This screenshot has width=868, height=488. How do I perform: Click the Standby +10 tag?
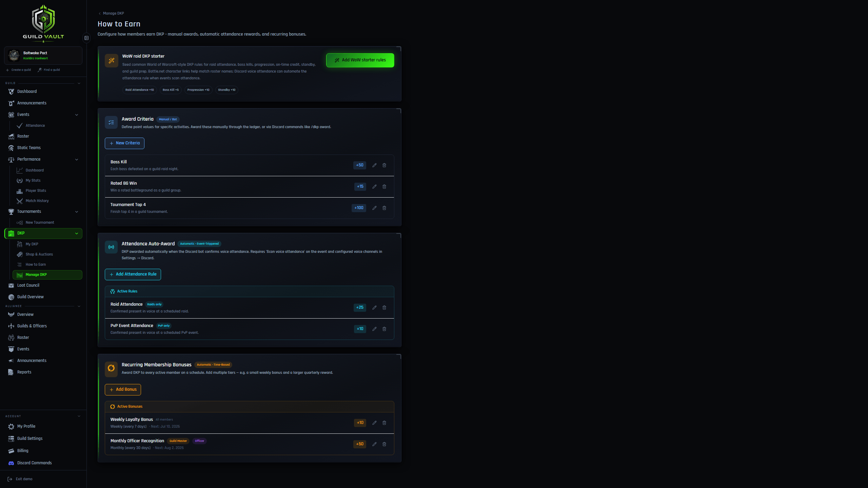[x=227, y=90]
